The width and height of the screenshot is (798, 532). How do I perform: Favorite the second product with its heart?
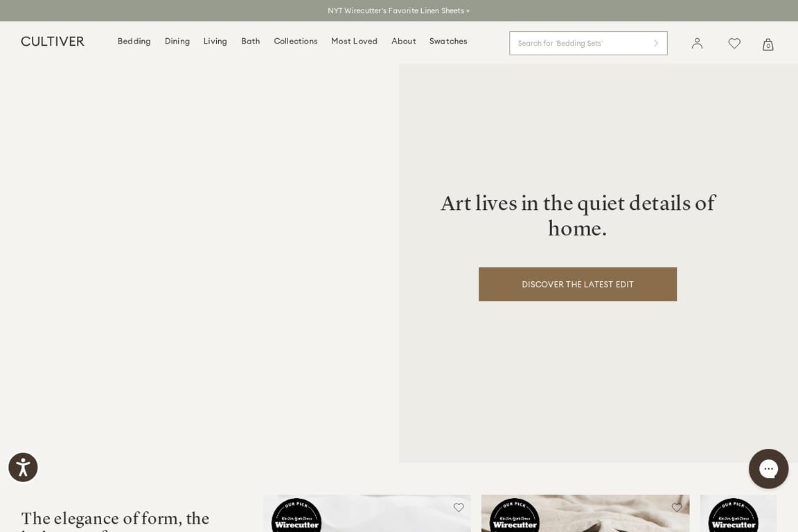pyautogui.click(x=676, y=507)
